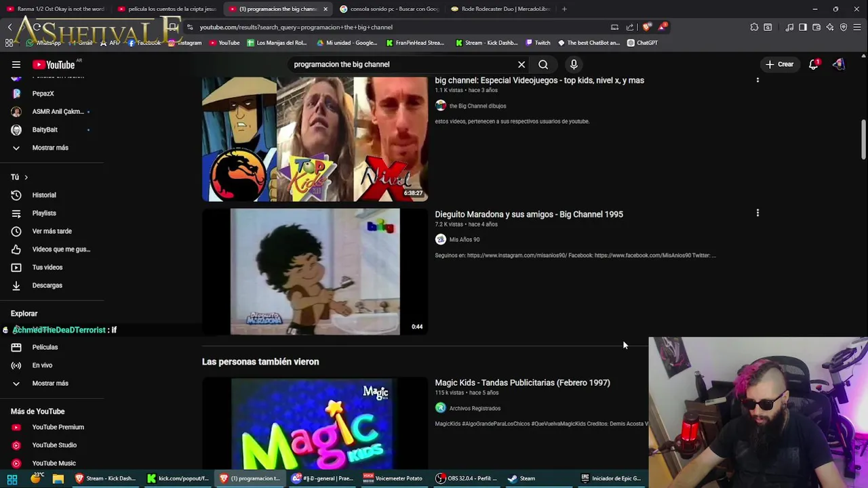
Task: Open 'the Big Channel dibujos' channel link
Action: pyautogui.click(x=477, y=106)
